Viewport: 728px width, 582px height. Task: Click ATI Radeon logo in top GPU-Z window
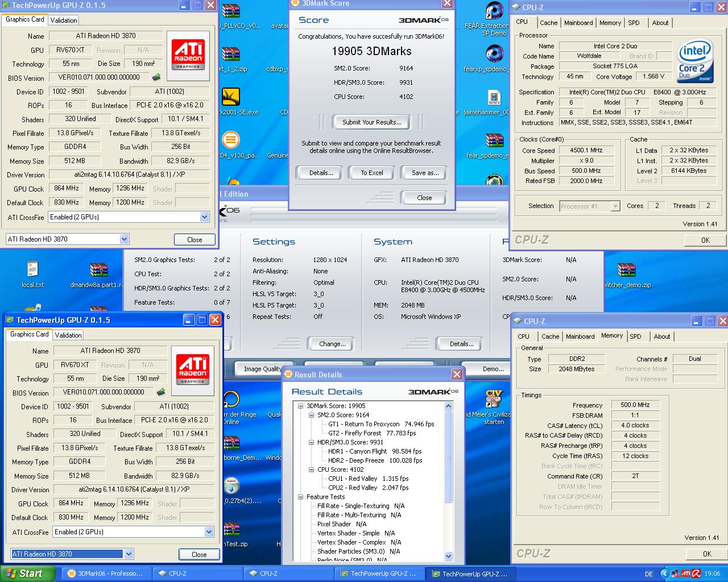coord(188,55)
